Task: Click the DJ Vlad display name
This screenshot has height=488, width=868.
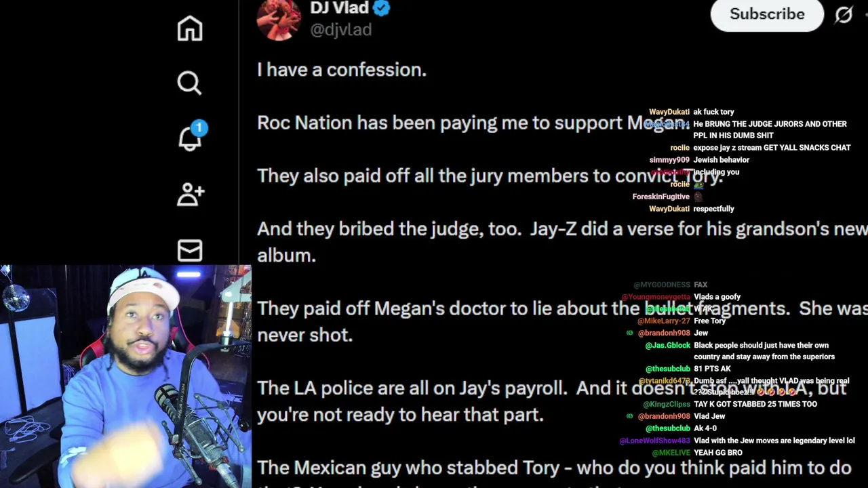Action: click(x=339, y=8)
